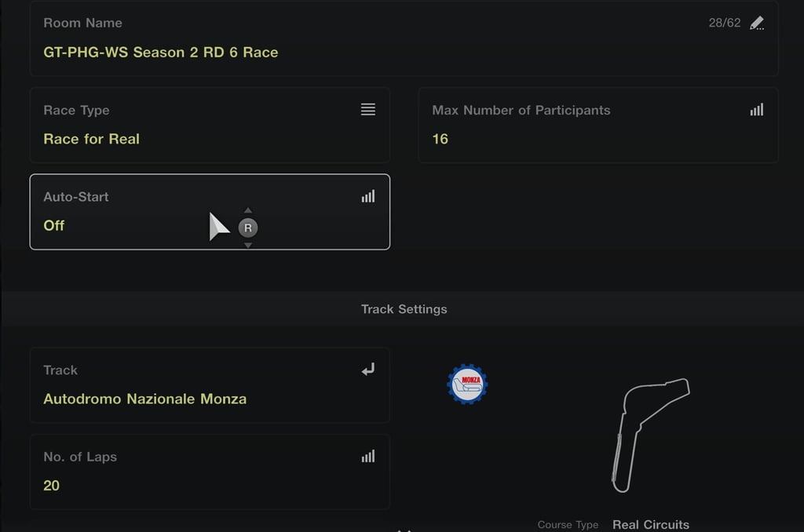Open the Race Type list icon
804x532 pixels.
(367, 109)
